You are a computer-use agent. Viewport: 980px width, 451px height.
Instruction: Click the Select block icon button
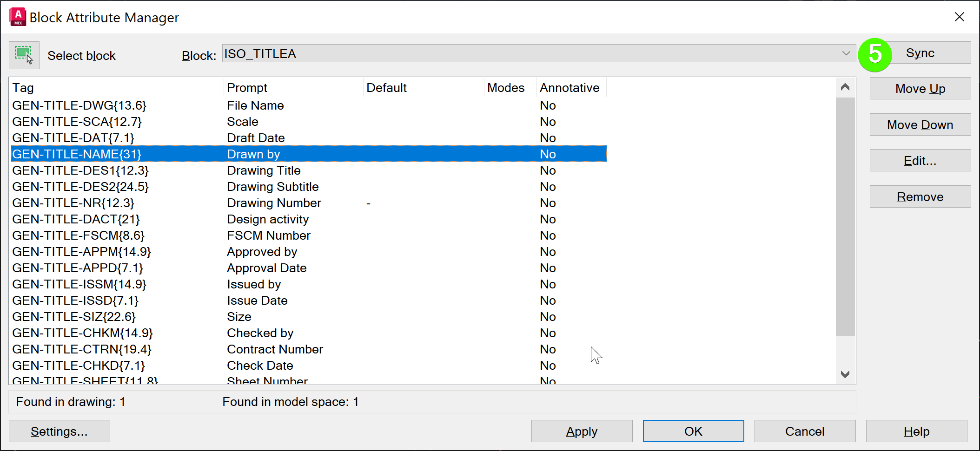point(24,55)
